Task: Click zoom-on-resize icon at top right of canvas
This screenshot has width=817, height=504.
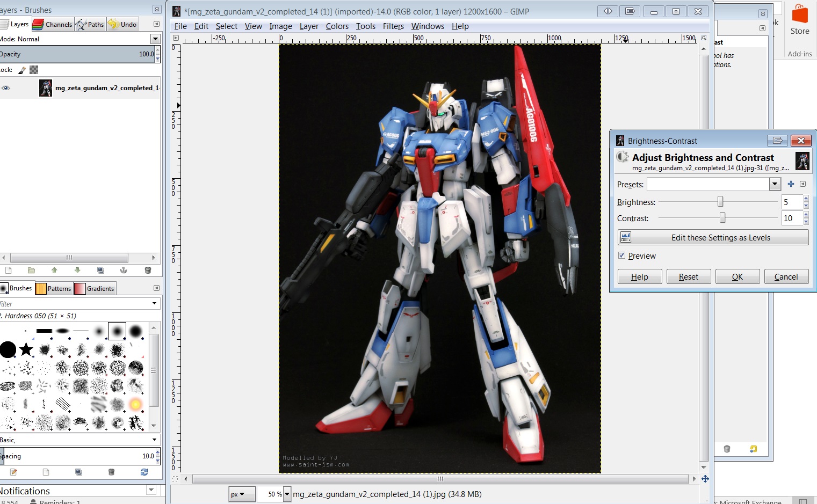Action: pos(704,38)
